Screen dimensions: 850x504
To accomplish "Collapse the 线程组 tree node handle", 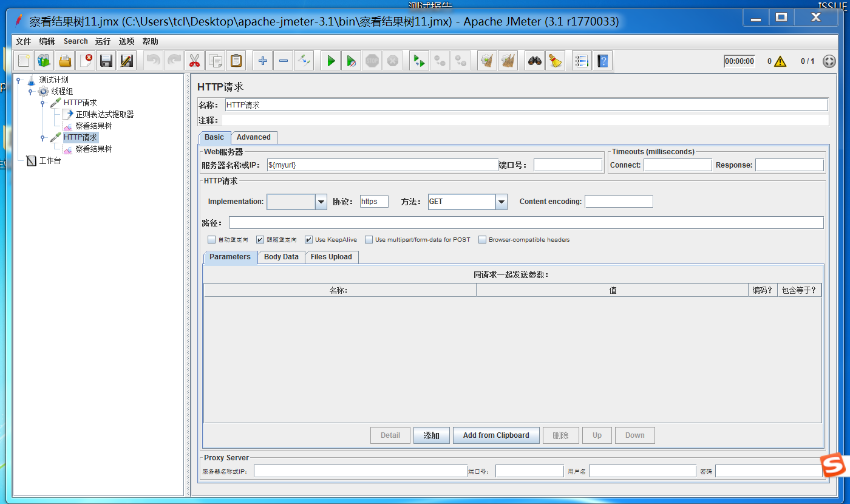I will 30,91.
